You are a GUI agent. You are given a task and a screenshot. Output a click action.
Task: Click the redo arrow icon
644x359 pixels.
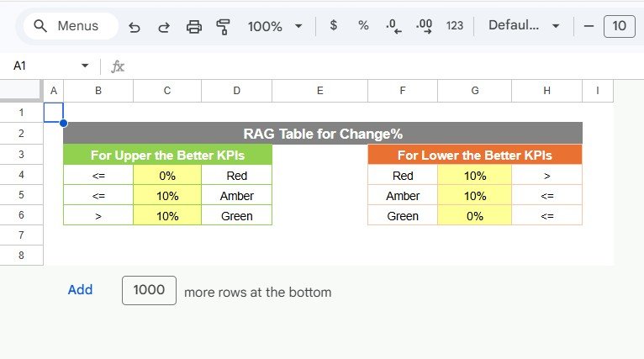(x=164, y=26)
